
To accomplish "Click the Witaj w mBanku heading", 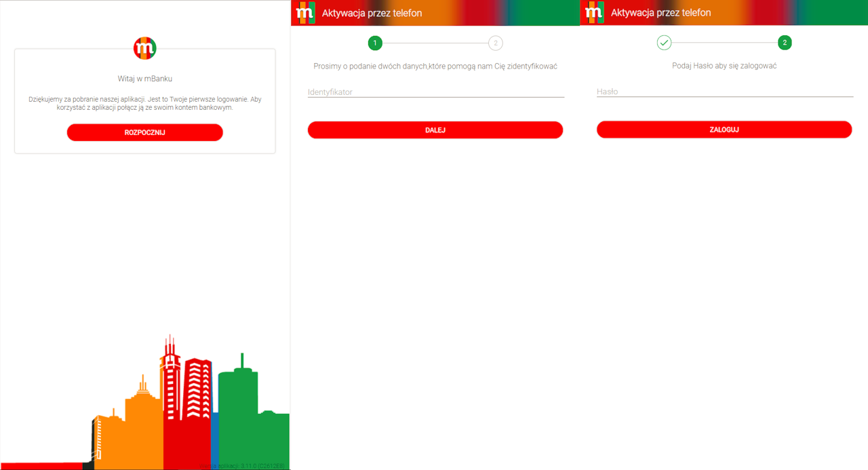I will point(144,78).
